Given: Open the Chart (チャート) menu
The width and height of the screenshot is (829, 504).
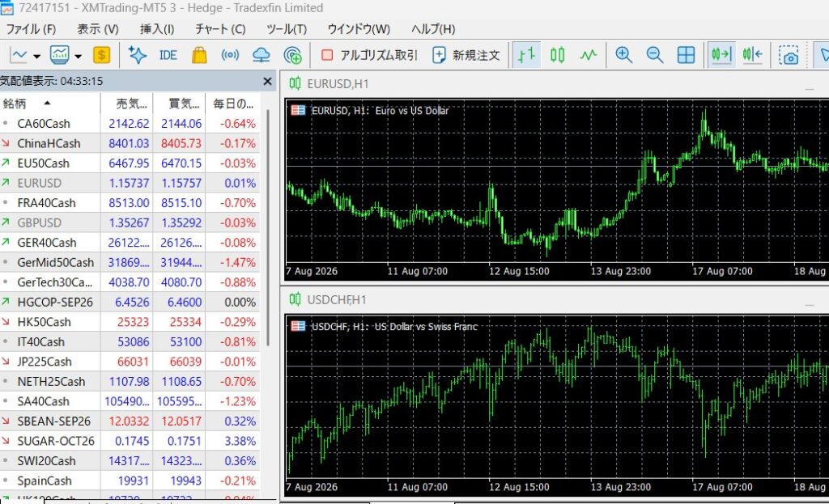Looking at the screenshot, I should point(220,29).
